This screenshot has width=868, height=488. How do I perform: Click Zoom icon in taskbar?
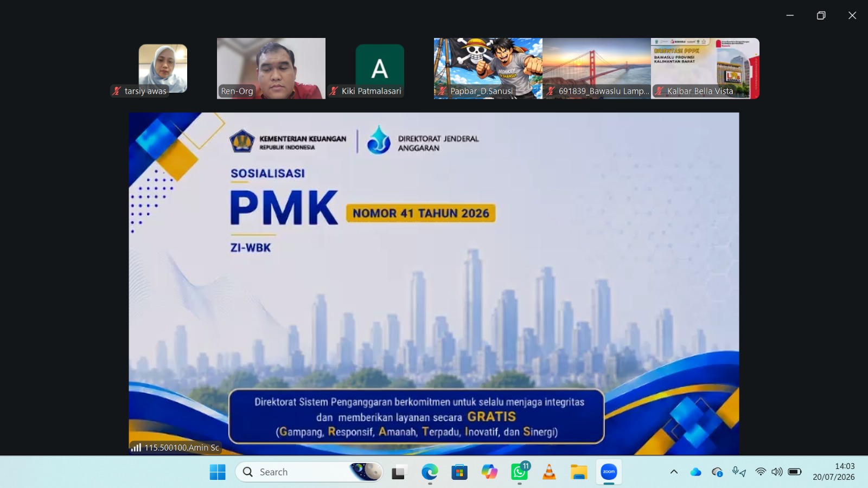click(x=609, y=472)
